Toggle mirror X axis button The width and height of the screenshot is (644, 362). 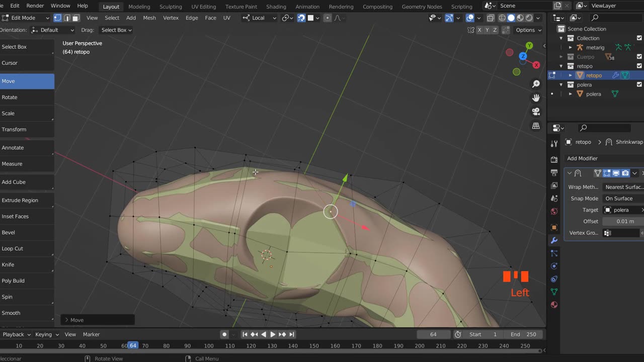pyautogui.click(x=479, y=30)
